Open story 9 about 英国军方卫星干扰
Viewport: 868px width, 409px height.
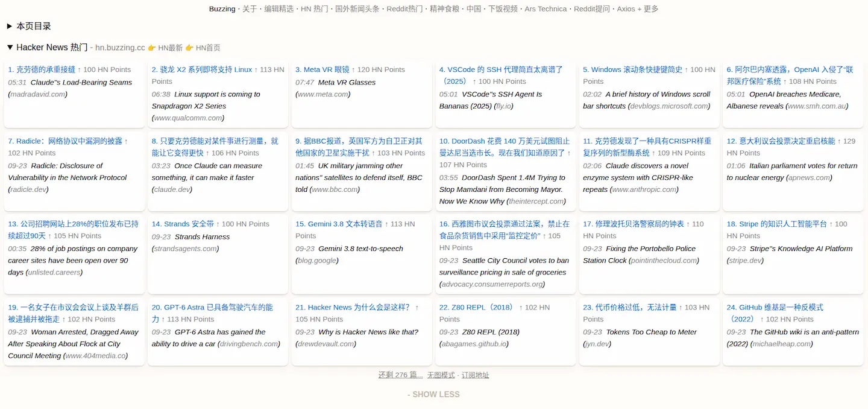(x=359, y=147)
